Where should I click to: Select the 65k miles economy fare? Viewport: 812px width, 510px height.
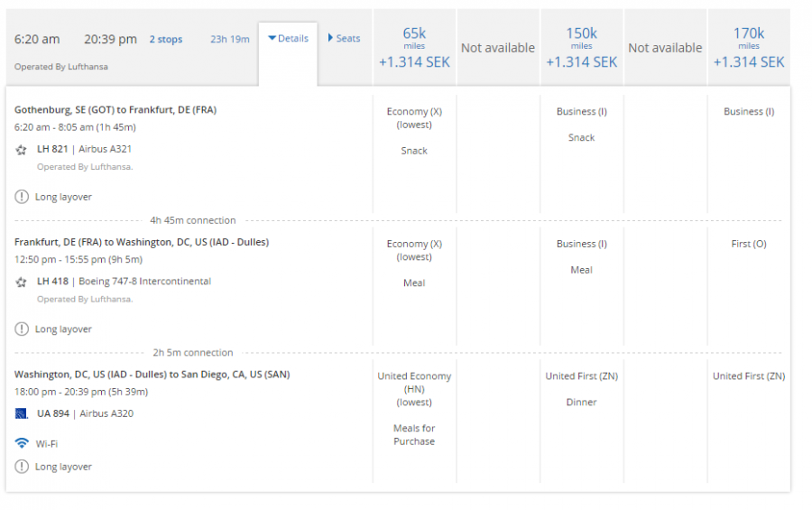(x=414, y=48)
